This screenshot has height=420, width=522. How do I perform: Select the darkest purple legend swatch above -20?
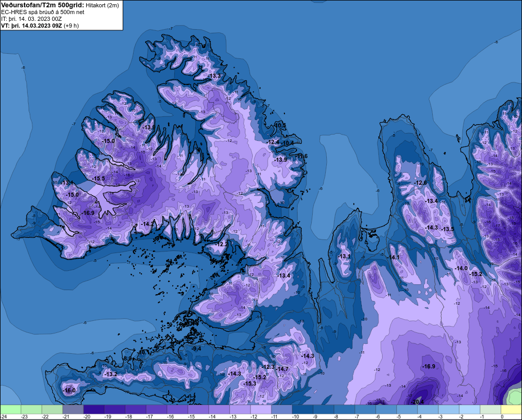coord(94,410)
